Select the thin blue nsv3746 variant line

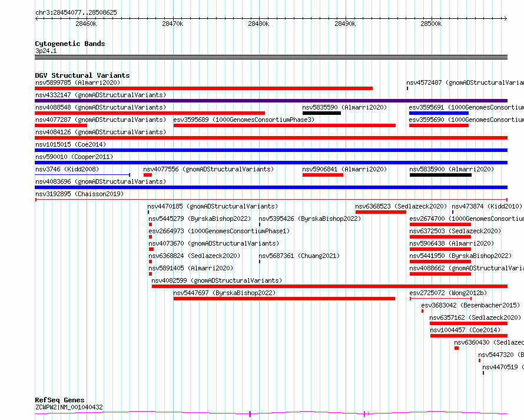coord(82,175)
